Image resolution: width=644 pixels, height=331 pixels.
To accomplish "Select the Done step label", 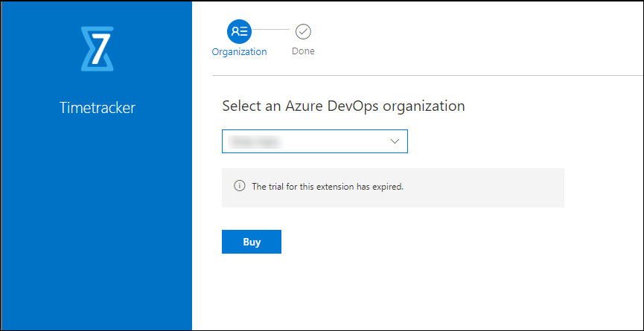I will point(303,51).
